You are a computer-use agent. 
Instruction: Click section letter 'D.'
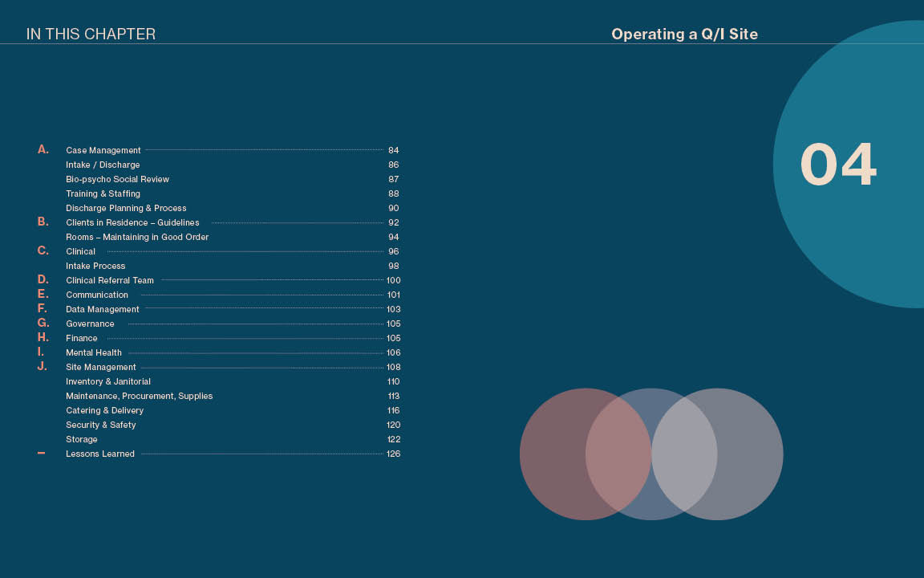(43, 279)
